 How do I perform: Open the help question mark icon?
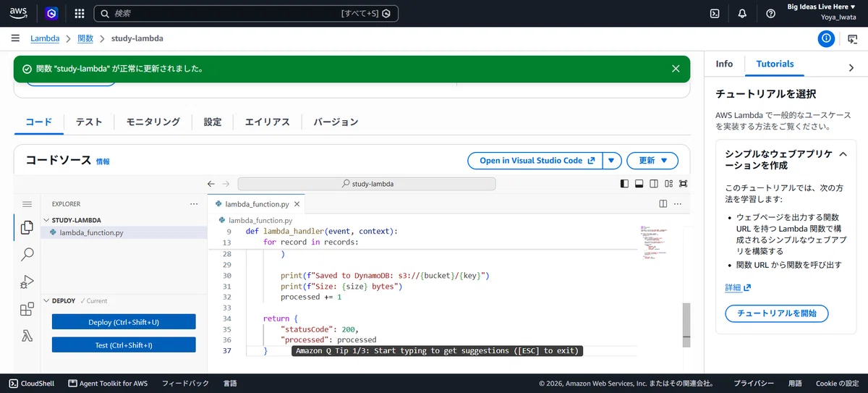click(x=770, y=13)
